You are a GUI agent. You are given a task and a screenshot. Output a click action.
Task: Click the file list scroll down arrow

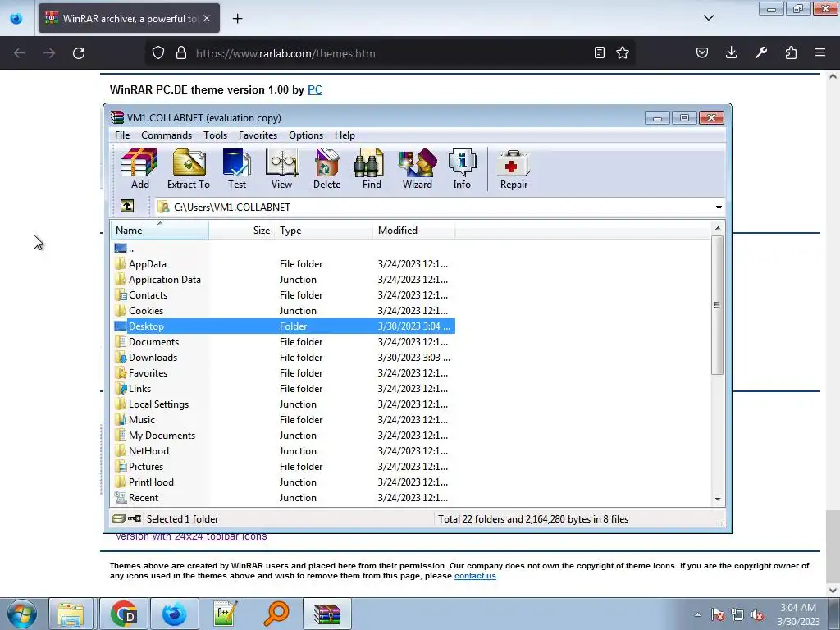point(717,500)
